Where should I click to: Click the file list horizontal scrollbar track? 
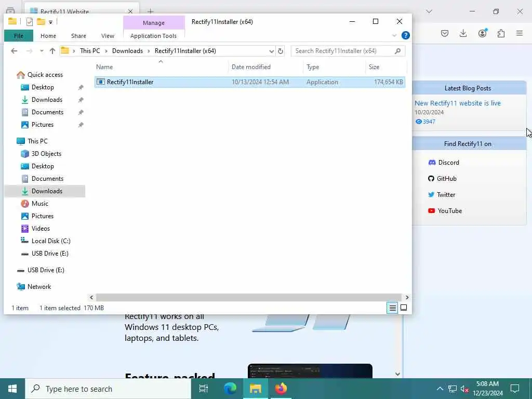[x=249, y=298]
